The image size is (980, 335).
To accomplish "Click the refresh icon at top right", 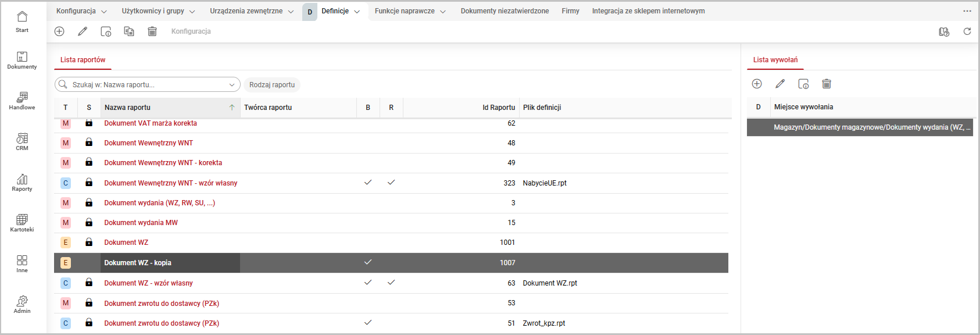I will 967,31.
